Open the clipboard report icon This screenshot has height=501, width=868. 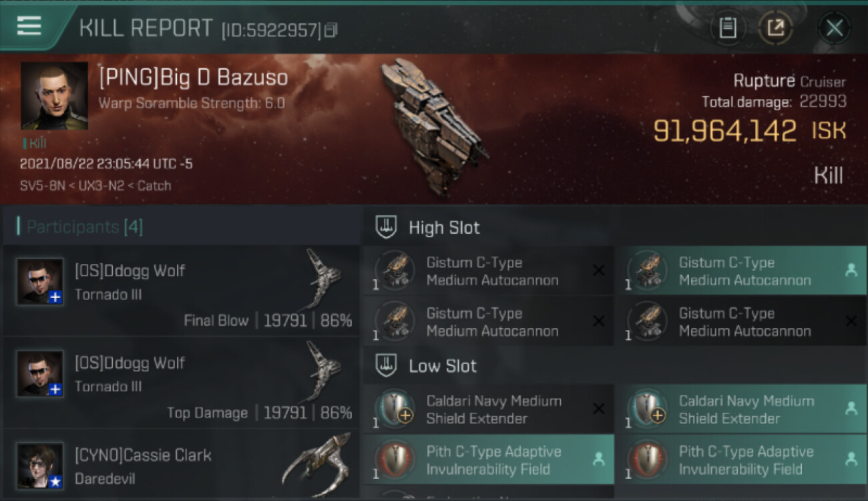pos(728,28)
